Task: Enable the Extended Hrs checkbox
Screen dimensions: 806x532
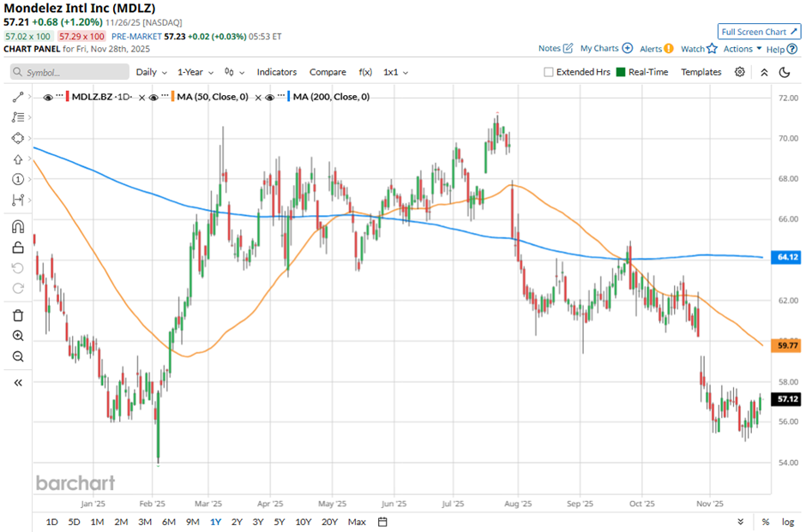Action: click(x=549, y=72)
